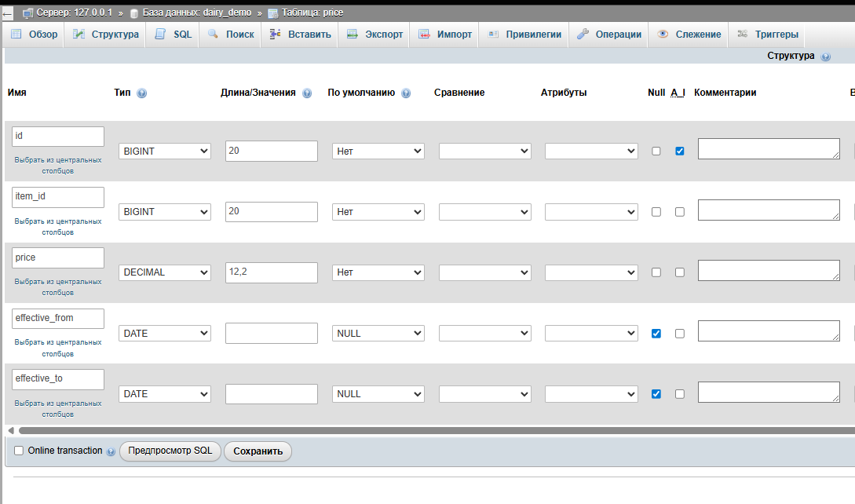Click the help icon beside Длина/Значения
This screenshot has height=504, width=855.
pyautogui.click(x=307, y=93)
